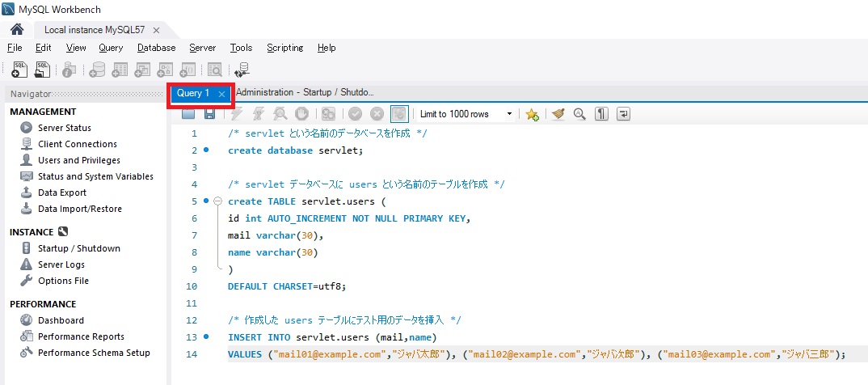Open Client Connections in Navigator

point(78,143)
